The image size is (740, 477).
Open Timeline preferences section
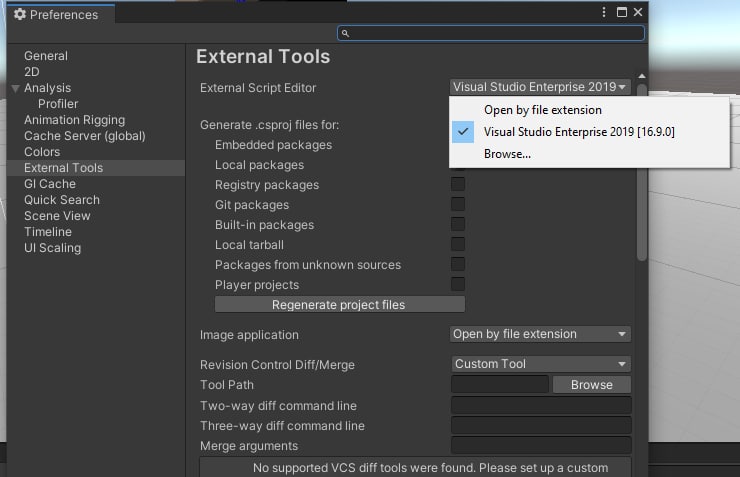[x=48, y=232]
